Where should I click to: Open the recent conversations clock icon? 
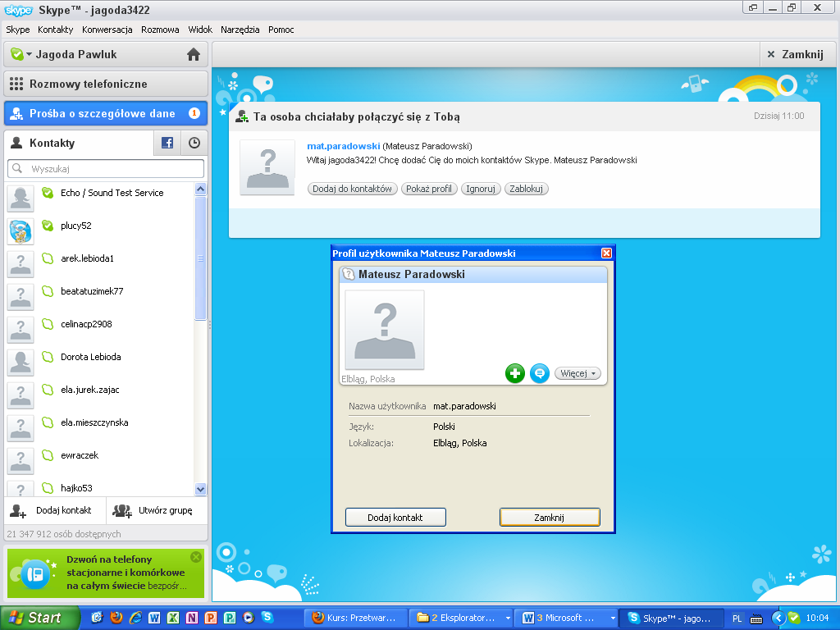(194, 143)
